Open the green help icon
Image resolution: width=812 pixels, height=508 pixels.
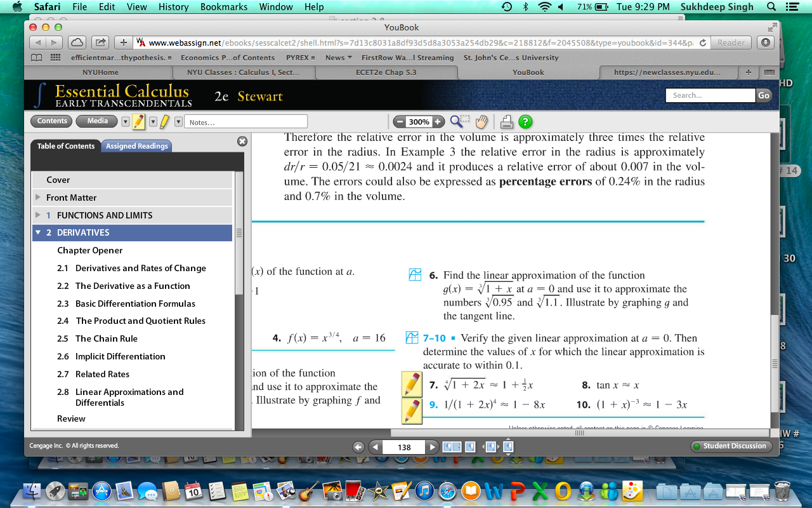tap(525, 122)
